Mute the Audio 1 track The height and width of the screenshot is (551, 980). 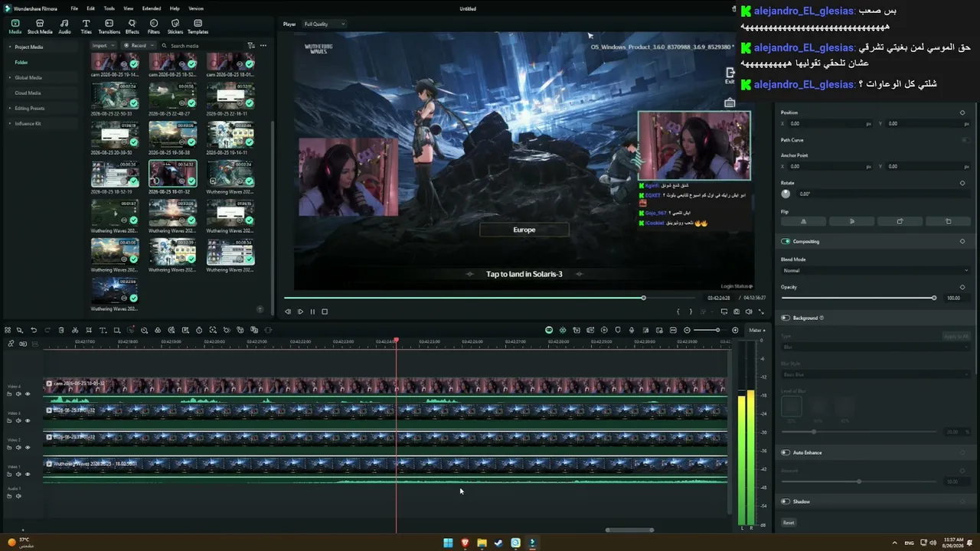tap(18, 496)
